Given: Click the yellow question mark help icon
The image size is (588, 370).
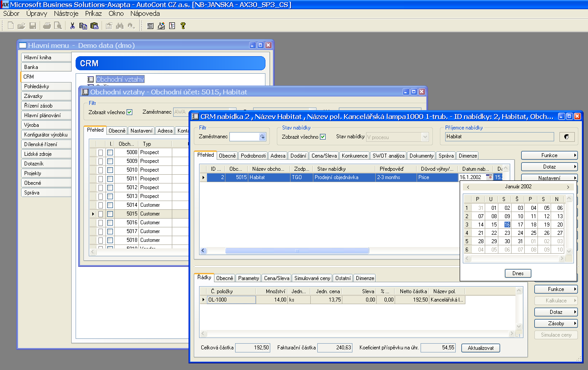Looking at the screenshot, I should click(183, 26).
